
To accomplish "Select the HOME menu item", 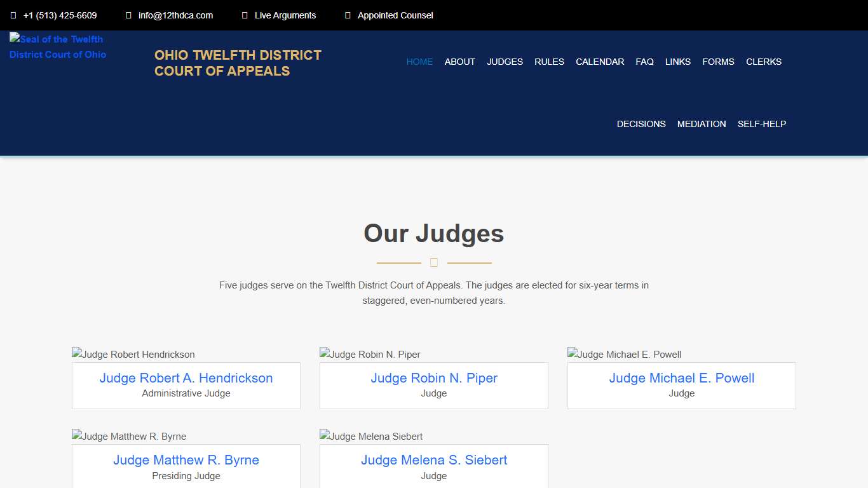I will coord(419,62).
